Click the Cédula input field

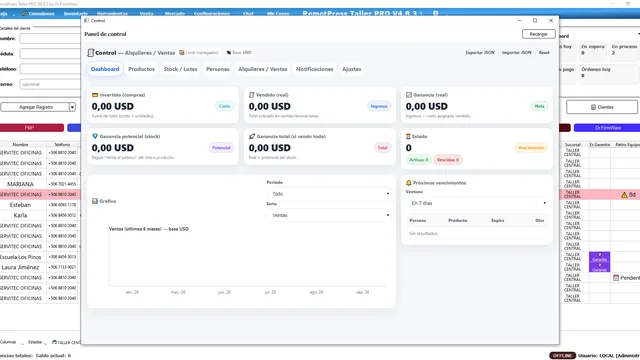click(x=50, y=53)
